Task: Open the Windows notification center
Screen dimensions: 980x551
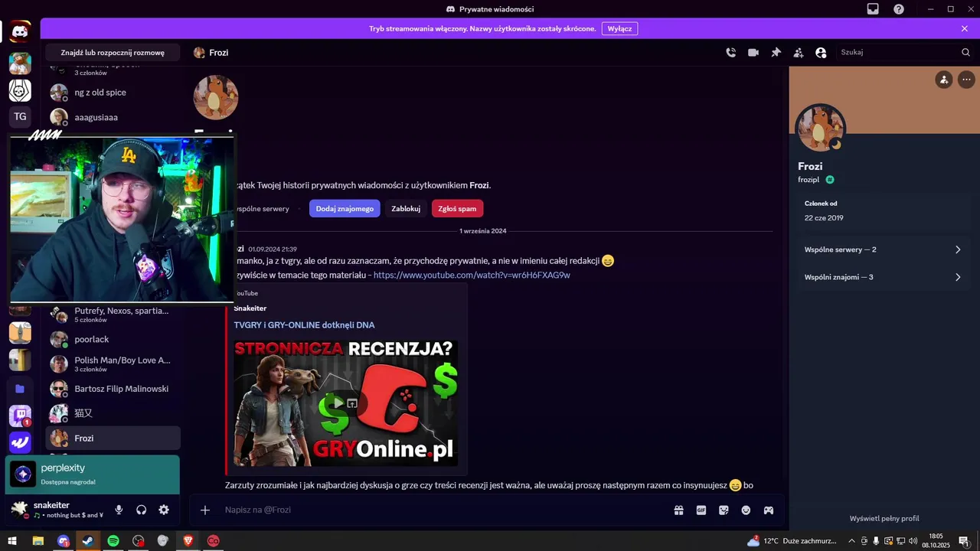Action: [965, 541]
